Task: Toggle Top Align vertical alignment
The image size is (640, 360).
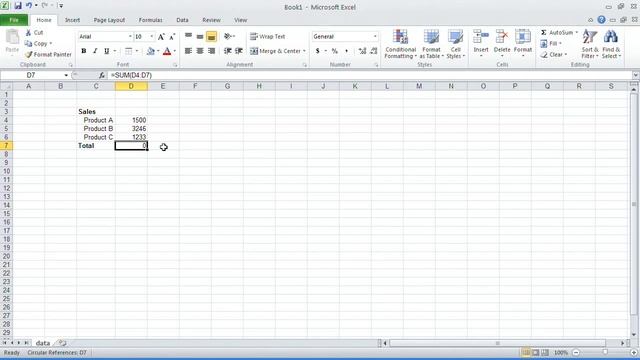Action: click(x=188, y=36)
